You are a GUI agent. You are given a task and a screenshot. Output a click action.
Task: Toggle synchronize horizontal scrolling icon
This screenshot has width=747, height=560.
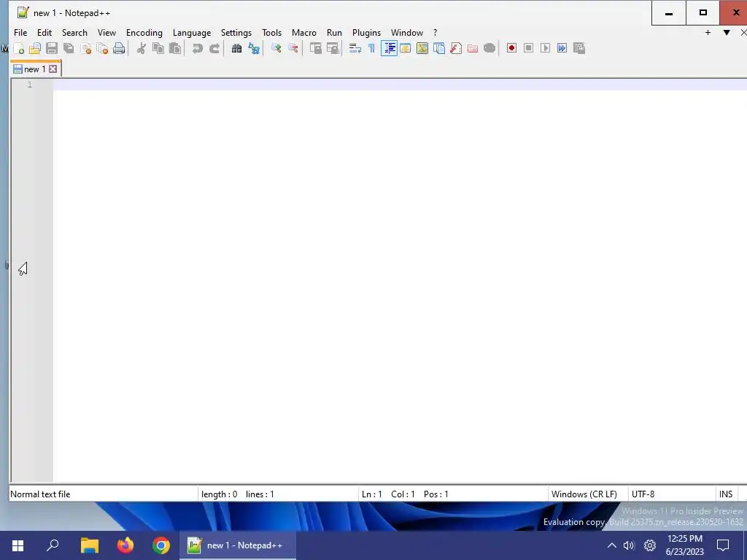(332, 48)
